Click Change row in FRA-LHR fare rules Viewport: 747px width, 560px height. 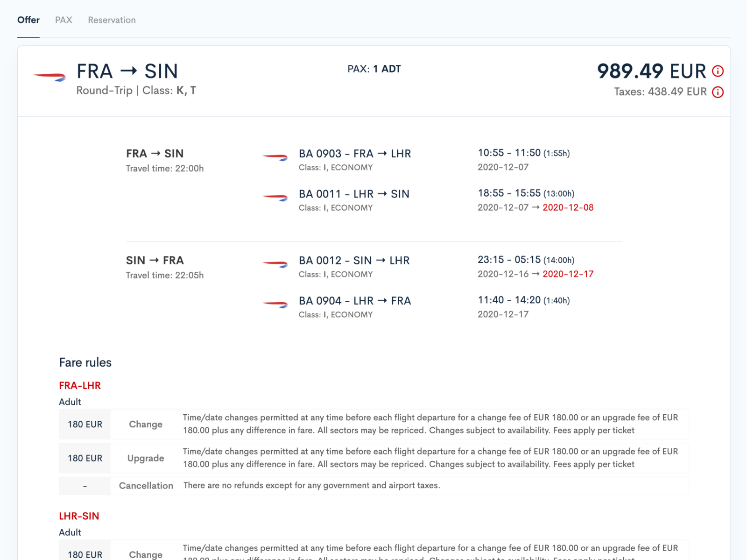tap(374, 424)
